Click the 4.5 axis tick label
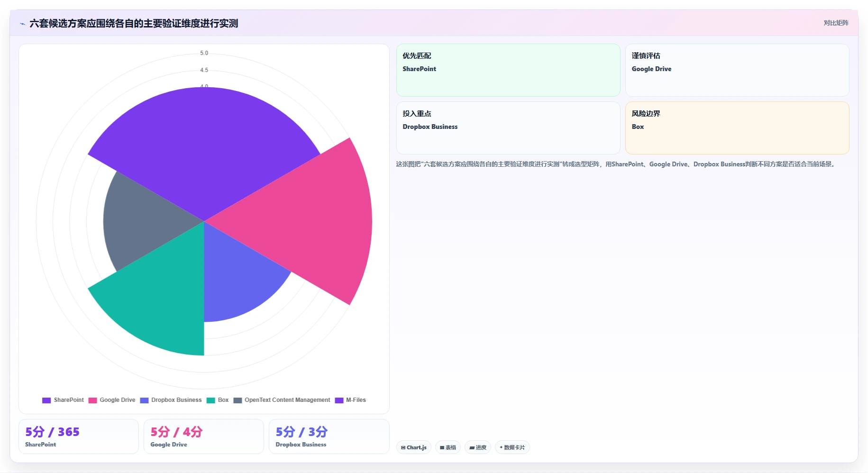Screen dimensions: 868x473 tap(204, 70)
